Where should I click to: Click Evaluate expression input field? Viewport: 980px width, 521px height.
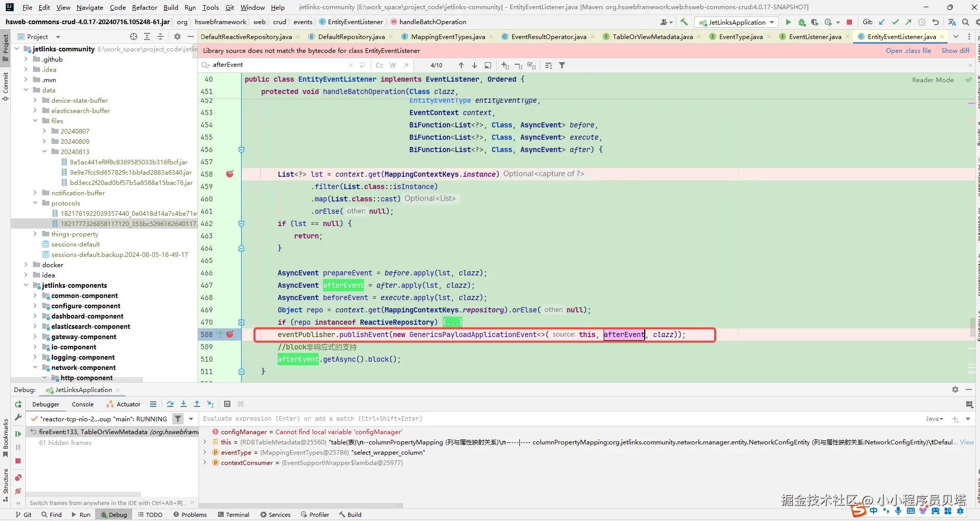(x=560, y=419)
